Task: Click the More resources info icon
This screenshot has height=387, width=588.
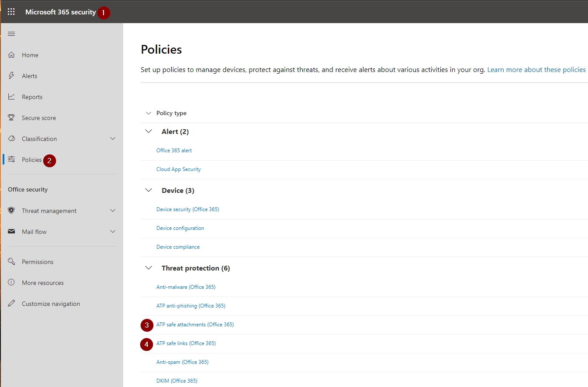Action: pyautogui.click(x=12, y=283)
